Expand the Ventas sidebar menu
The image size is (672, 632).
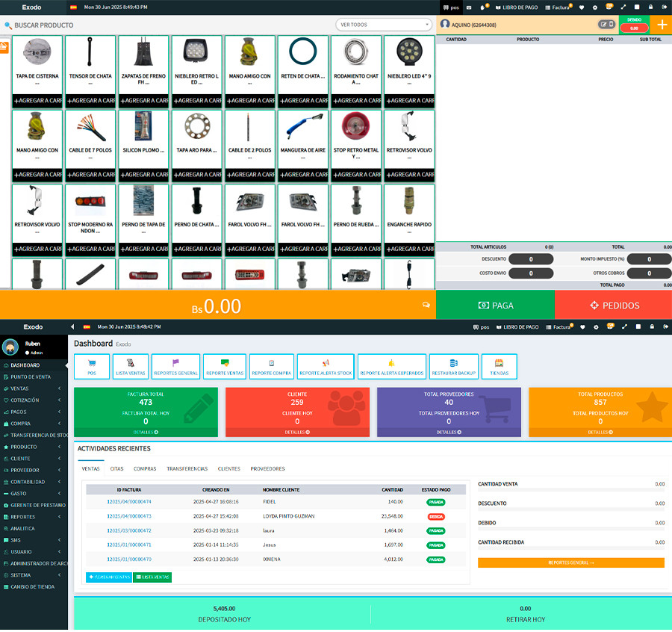coord(34,388)
